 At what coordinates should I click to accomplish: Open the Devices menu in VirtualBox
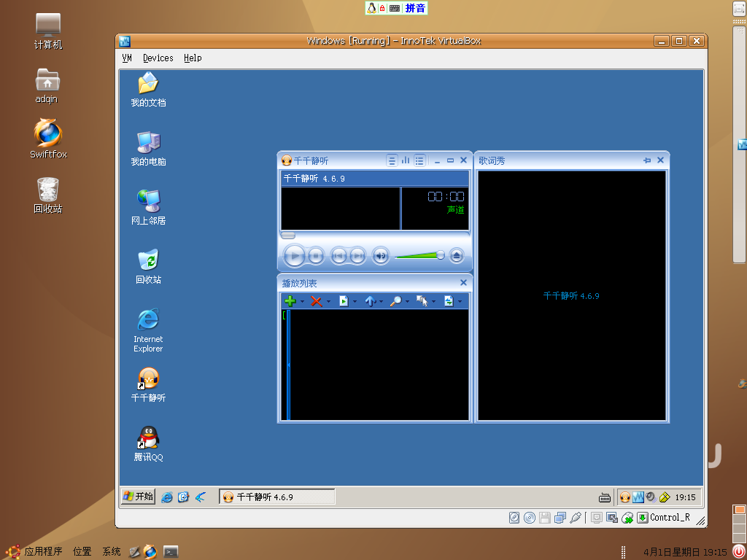tap(158, 58)
